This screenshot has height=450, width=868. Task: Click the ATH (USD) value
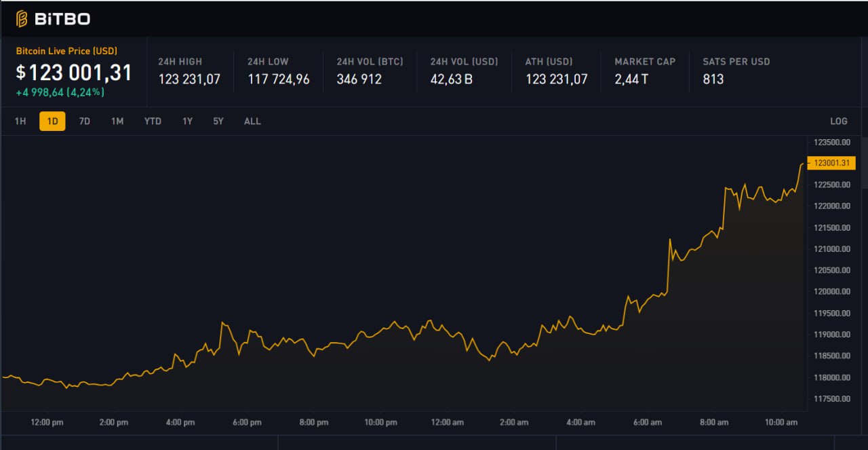point(557,79)
